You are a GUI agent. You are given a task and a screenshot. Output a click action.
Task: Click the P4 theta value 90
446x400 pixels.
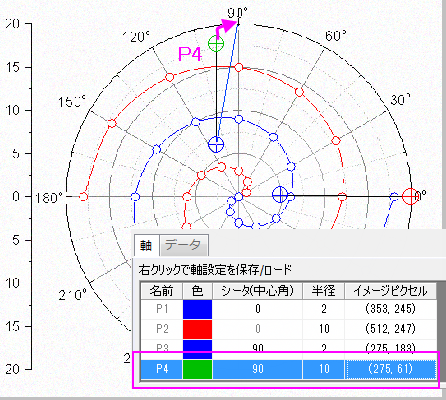click(257, 369)
